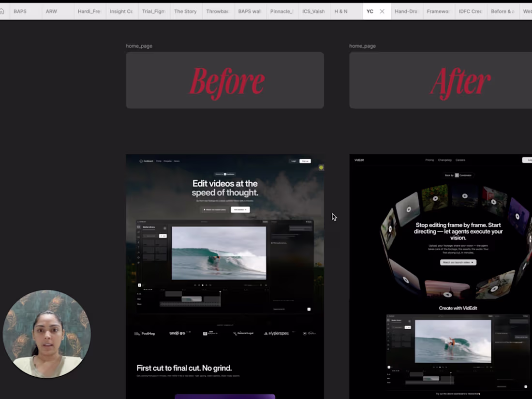Viewport: 532px width, 399px height.
Task: Select the surfer video preview in After mockup
Action: [x=453, y=341]
